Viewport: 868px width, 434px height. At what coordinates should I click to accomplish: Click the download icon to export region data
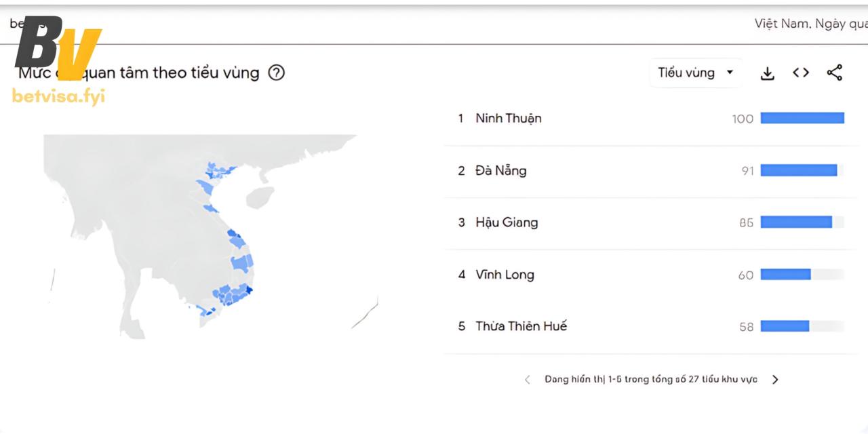[x=767, y=73]
